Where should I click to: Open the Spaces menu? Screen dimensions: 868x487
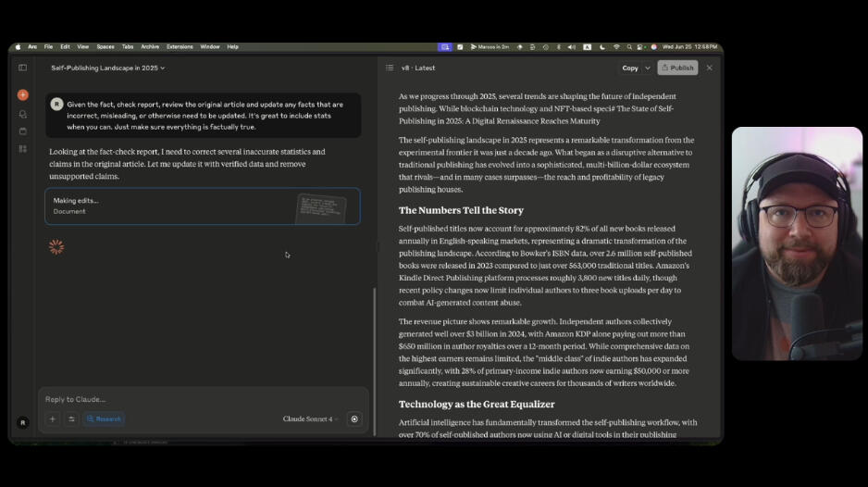pos(105,46)
